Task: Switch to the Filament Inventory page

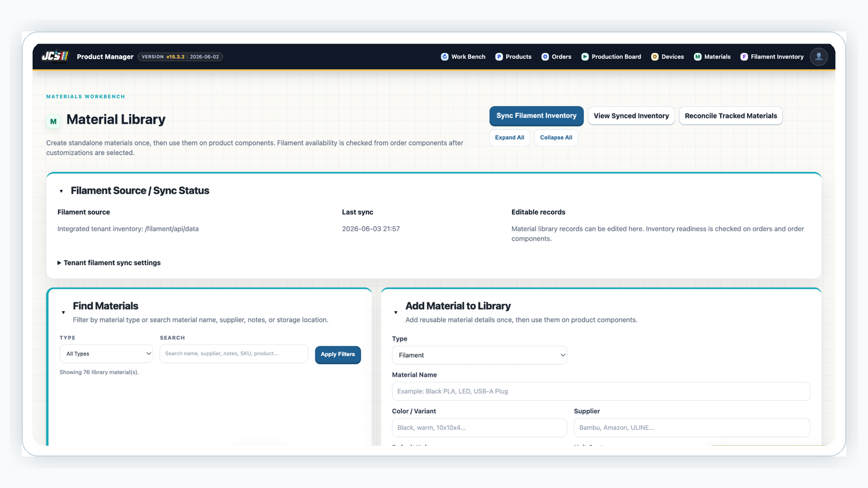Action: tap(772, 56)
